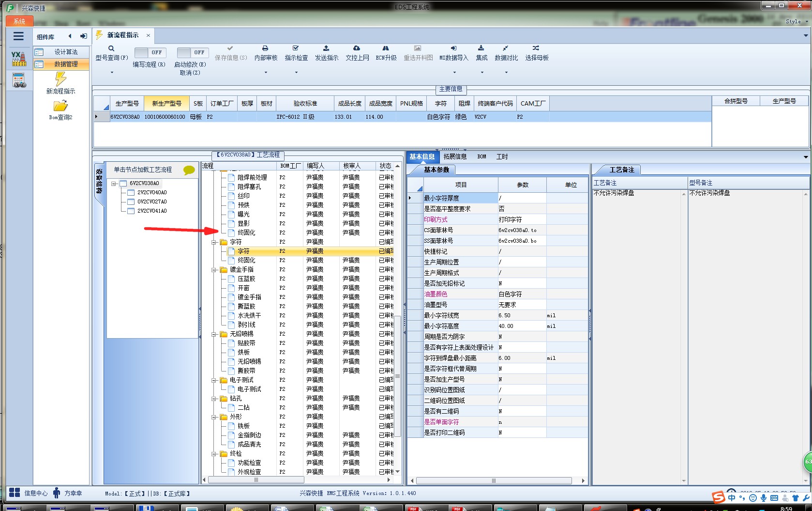Open the hamburger menu in sidebar
This screenshot has width=812, height=511.
(19, 36)
